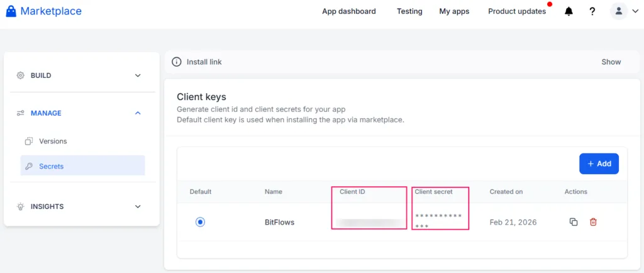Click the BitFlows name cell
Screen dimensions: 644x273
click(280, 222)
